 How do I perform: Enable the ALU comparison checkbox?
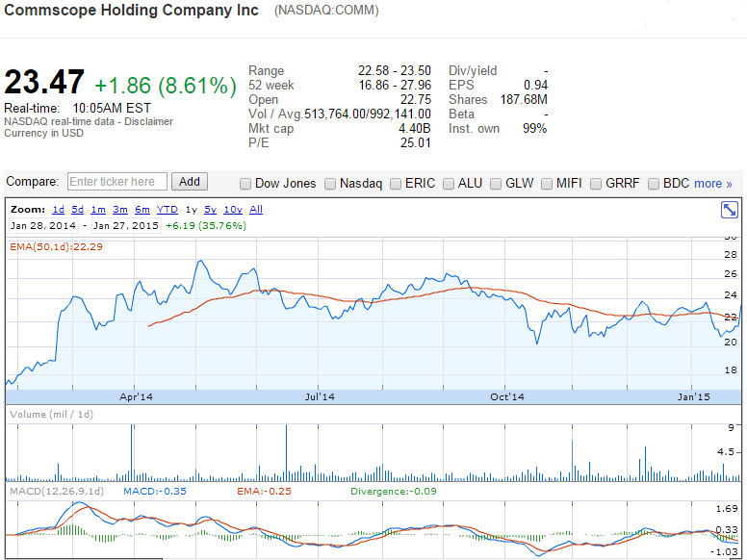coord(449,184)
